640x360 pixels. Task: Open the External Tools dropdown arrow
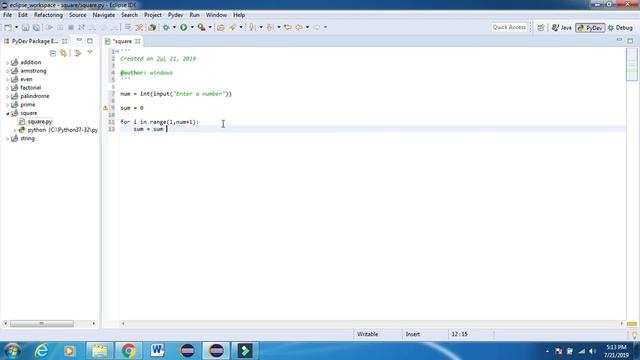[x=210, y=27]
